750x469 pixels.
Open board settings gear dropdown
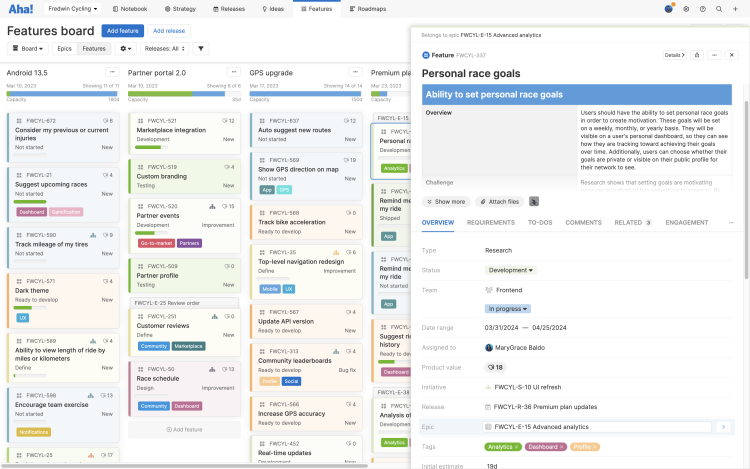click(126, 48)
